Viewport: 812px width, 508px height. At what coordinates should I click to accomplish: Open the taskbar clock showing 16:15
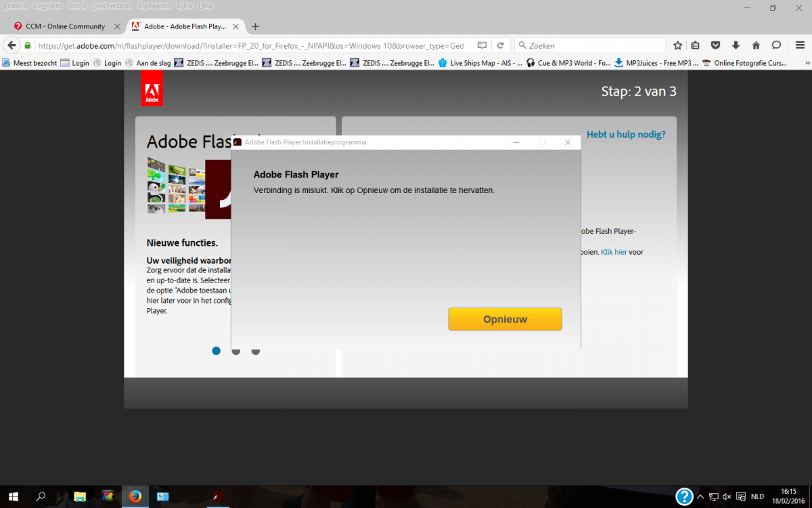point(789,496)
